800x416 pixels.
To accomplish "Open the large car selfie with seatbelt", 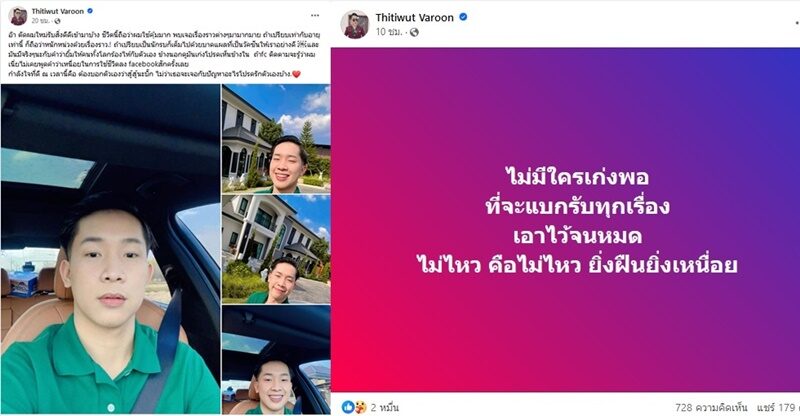I will click(x=110, y=249).
